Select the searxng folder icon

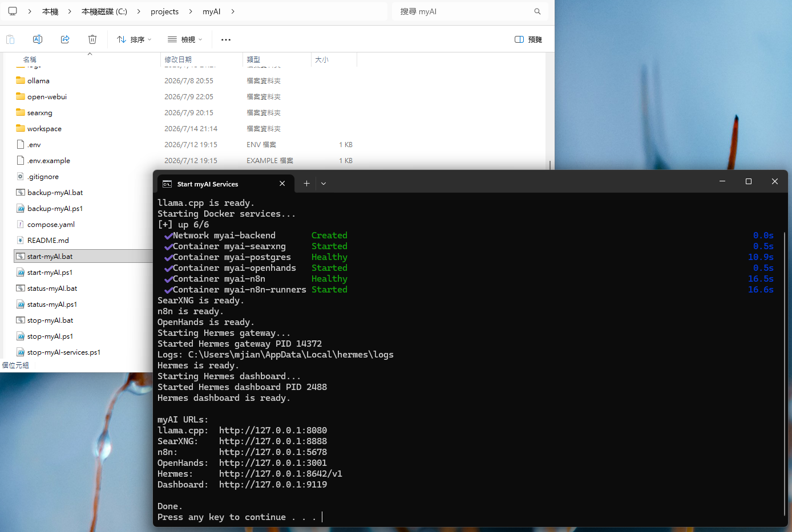[x=21, y=112]
